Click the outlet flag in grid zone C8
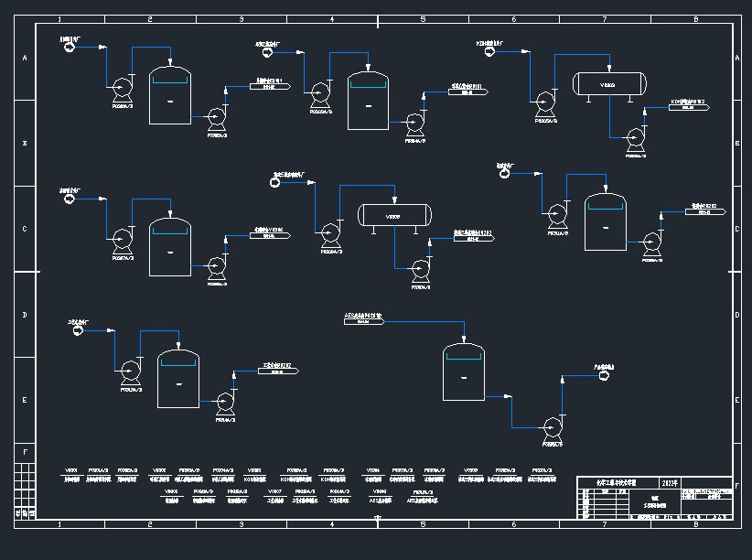Screen dimensions: 752x560 click(x=705, y=211)
